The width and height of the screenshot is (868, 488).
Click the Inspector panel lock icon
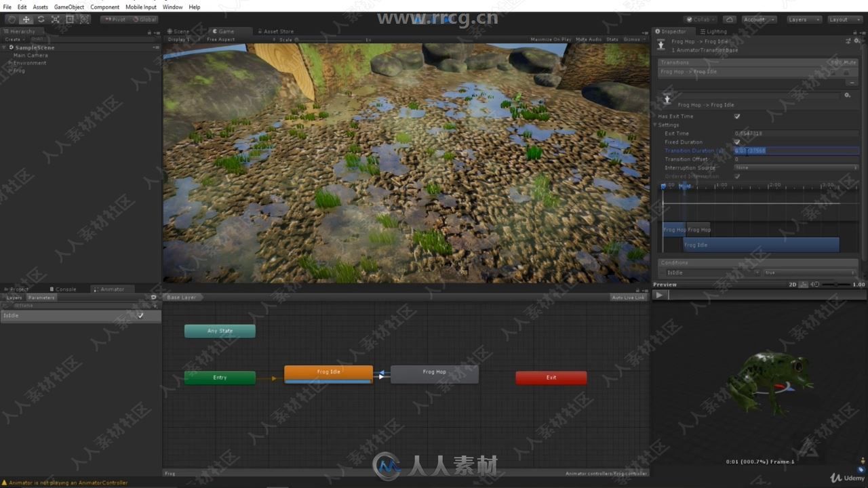click(856, 31)
